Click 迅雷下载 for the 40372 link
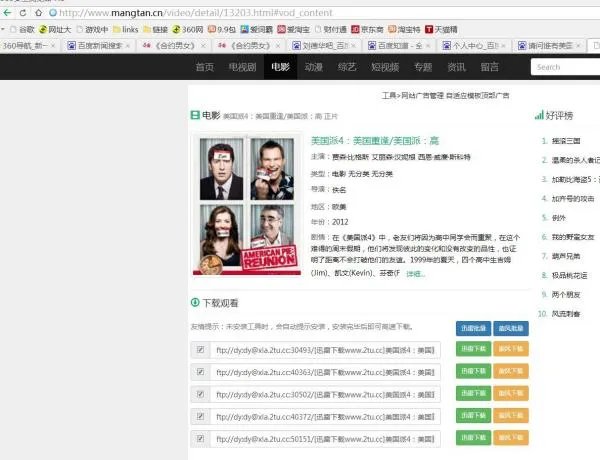Image resolution: width=600 pixels, height=460 pixels. click(x=473, y=415)
